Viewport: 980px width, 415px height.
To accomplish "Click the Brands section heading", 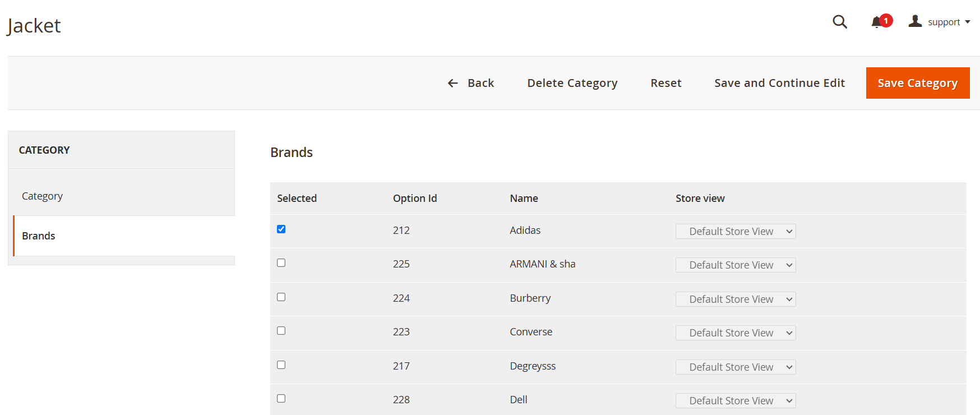I will click(292, 153).
